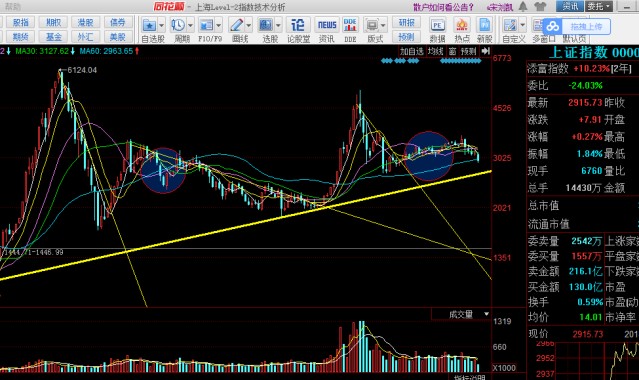
Task: Click the 预测 button below 研报
Action: (406, 37)
